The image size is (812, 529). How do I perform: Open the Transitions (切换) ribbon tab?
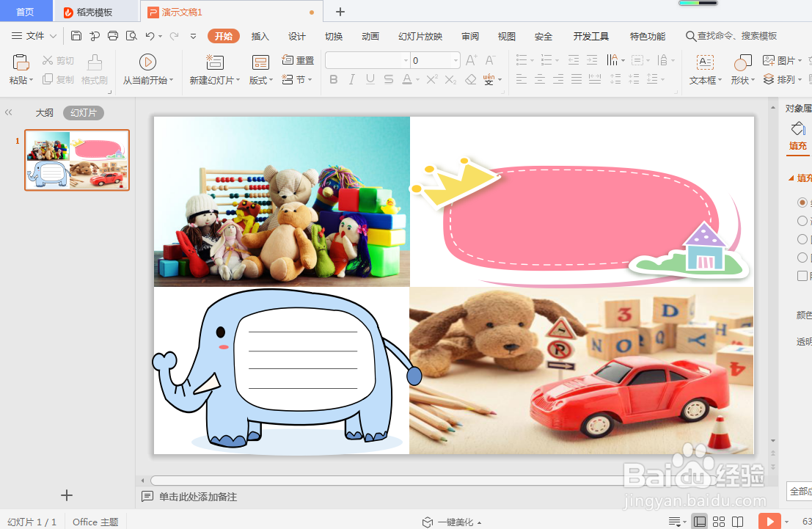pyautogui.click(x=334, y=36)
